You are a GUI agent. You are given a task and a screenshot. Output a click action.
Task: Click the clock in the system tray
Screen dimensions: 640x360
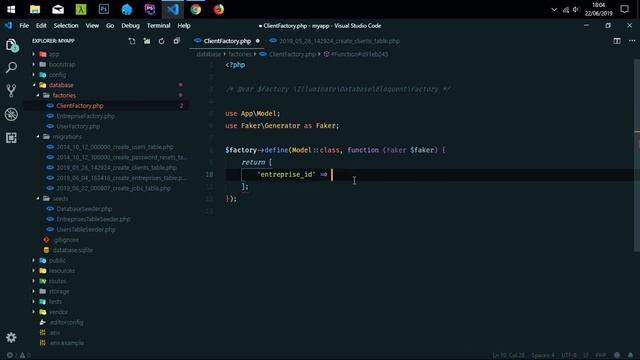[598, 9]
